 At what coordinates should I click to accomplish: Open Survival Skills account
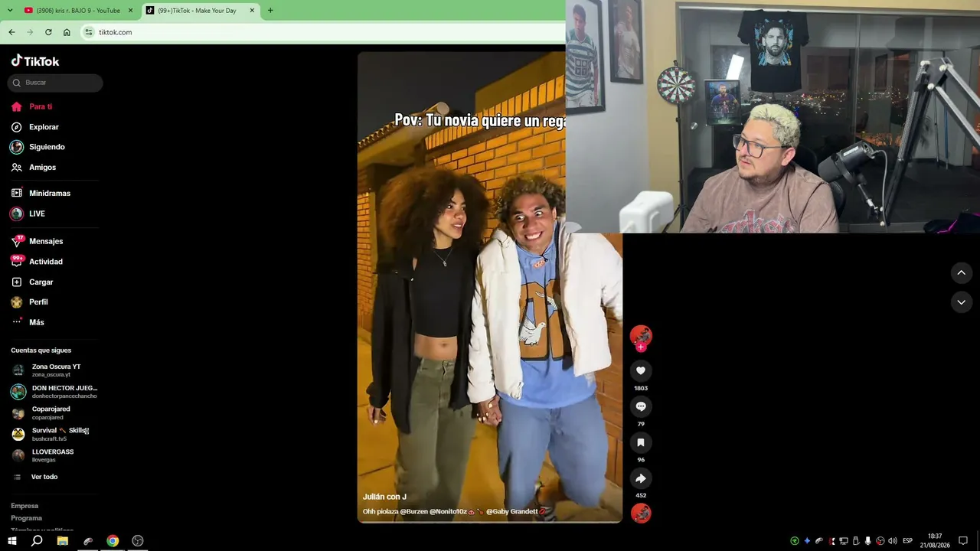[54, 435]
